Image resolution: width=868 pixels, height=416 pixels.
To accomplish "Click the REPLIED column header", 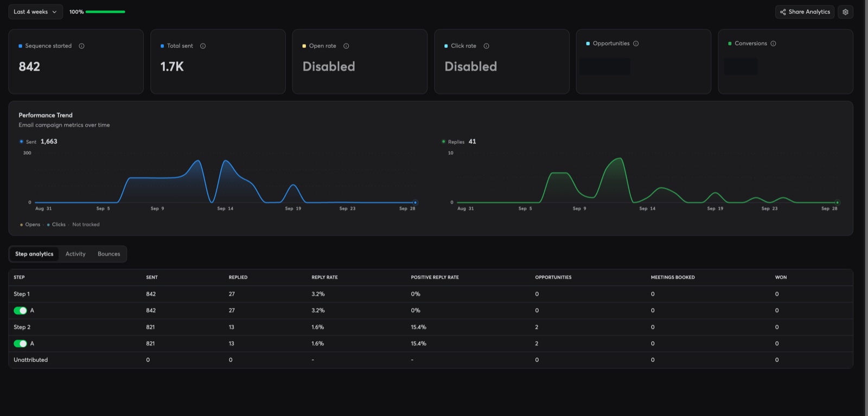I will (238, 277).
